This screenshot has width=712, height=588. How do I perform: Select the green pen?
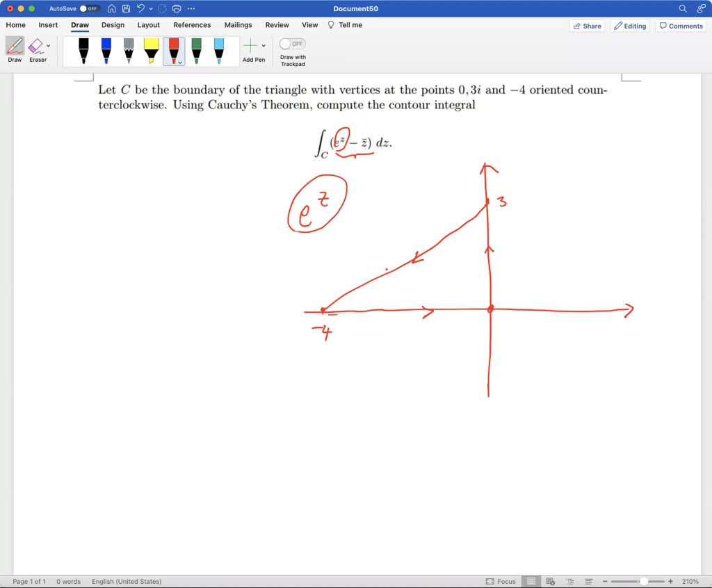[197, 50]
